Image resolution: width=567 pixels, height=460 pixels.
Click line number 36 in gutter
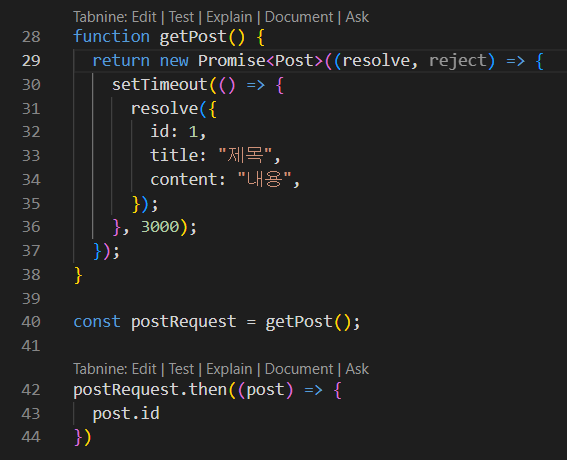tap(31, 227)
